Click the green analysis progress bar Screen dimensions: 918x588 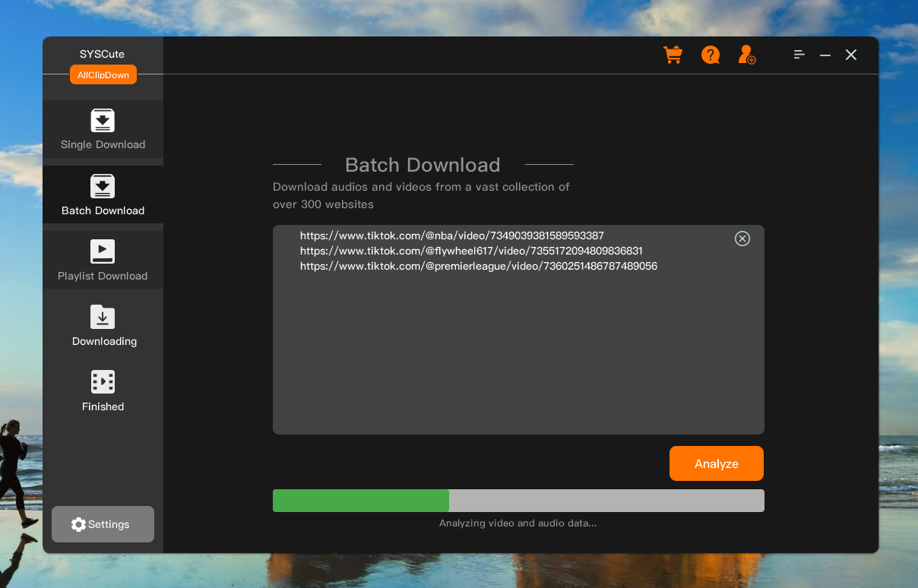(518, 501)
